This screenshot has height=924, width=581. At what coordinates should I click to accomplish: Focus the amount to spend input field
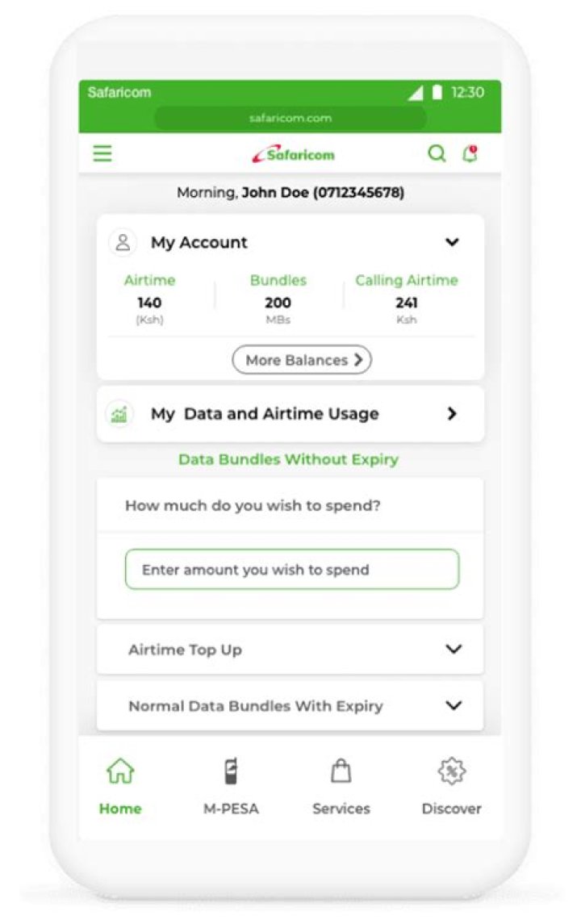point(292,569)
